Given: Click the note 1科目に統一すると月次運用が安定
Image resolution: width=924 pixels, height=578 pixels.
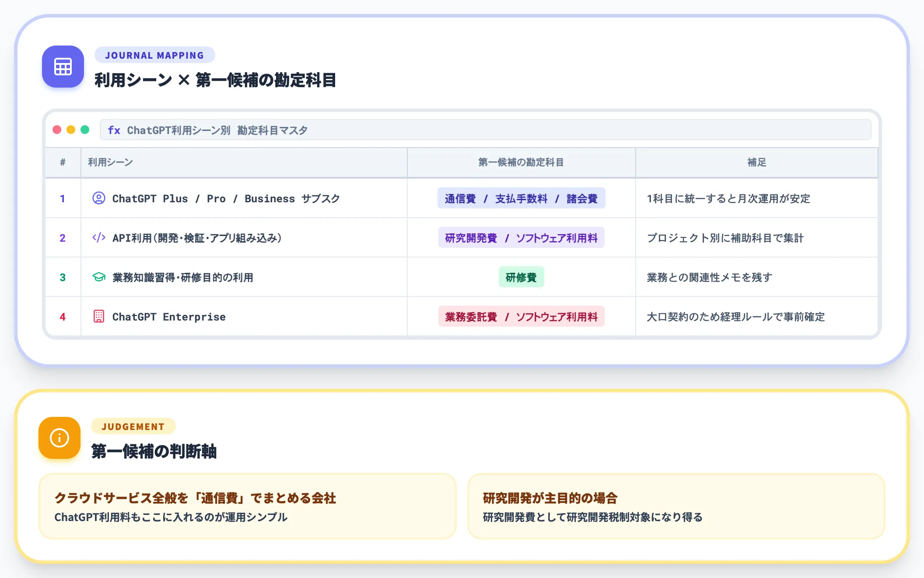Looking at the screenshot, I should coord(728,199).
